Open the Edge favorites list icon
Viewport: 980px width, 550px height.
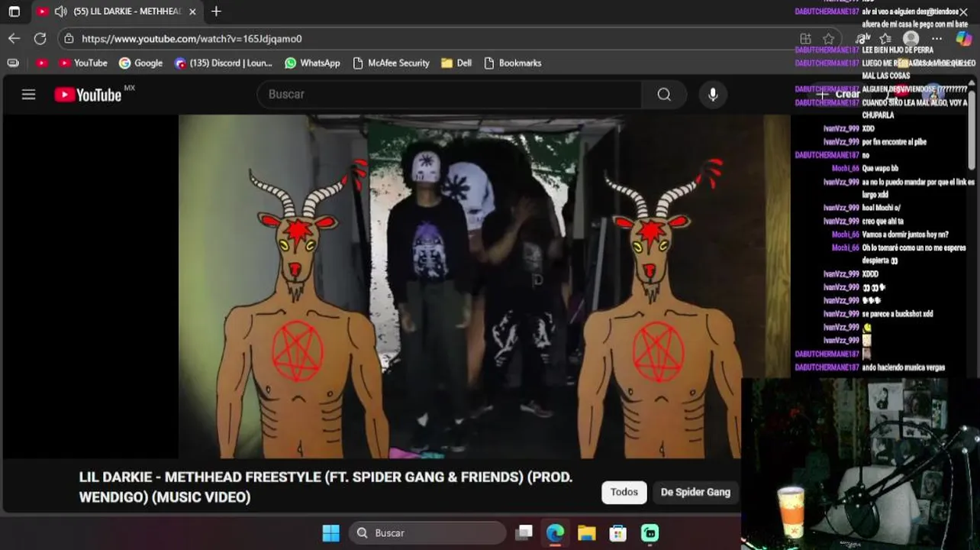tap(885, 38)
